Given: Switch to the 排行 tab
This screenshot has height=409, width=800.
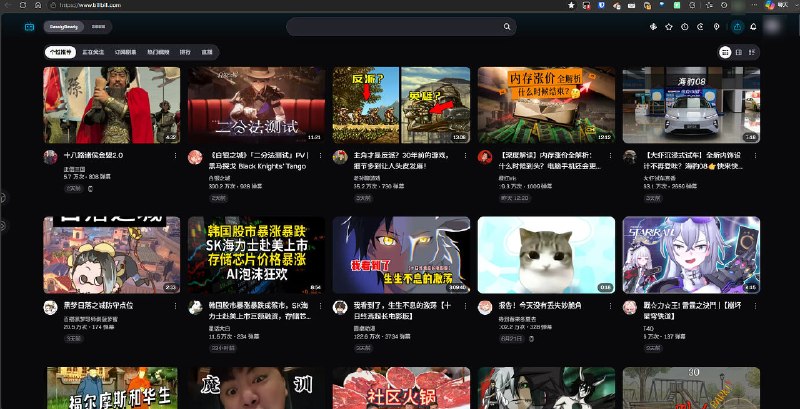Looking at the screenshot, I should [x=185, y=52].
